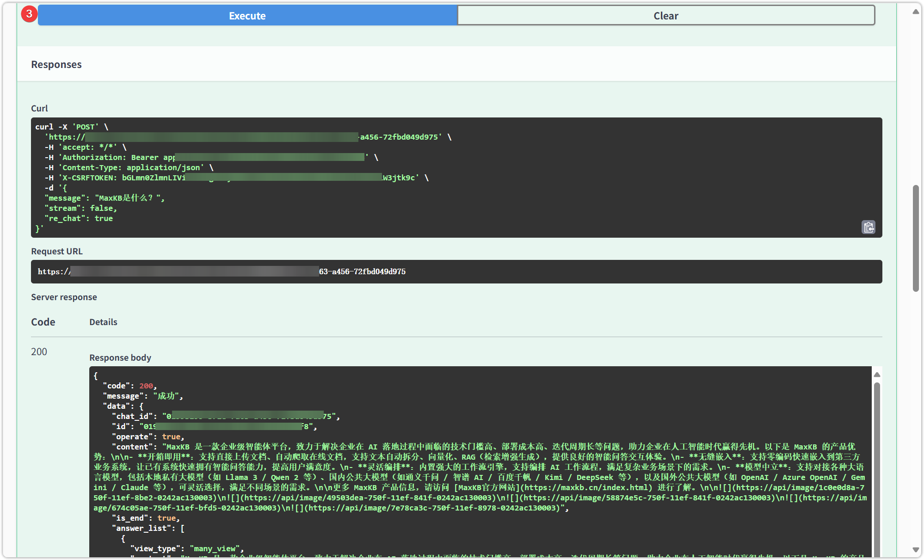Click the "stream": false line in curl
The width and height of the screenshot is (924, 560).
[81, 208]
